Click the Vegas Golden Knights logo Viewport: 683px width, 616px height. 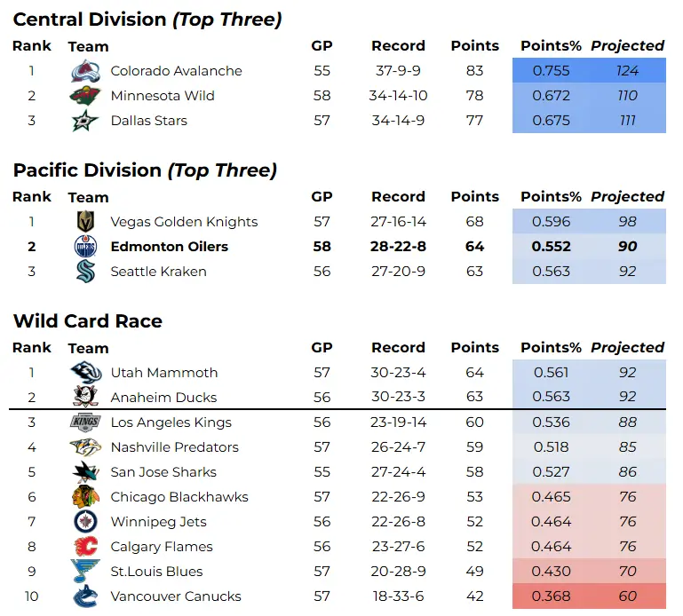(x=85, y=222)
